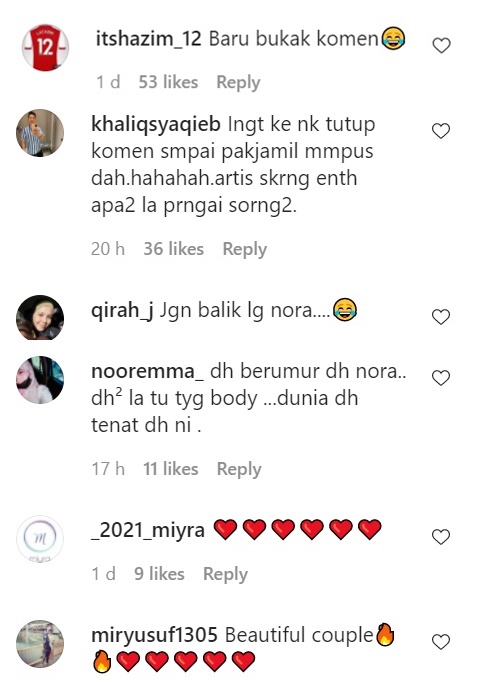Like _2021_miyra's hearts comment

441,536
